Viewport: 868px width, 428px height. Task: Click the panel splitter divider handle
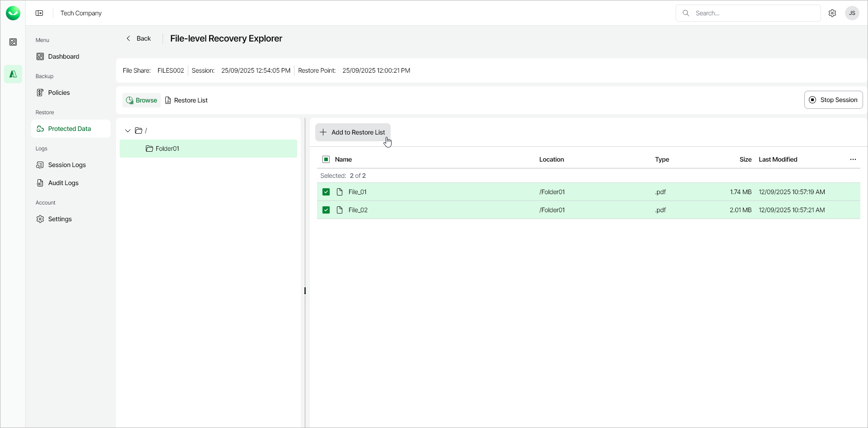305,291
